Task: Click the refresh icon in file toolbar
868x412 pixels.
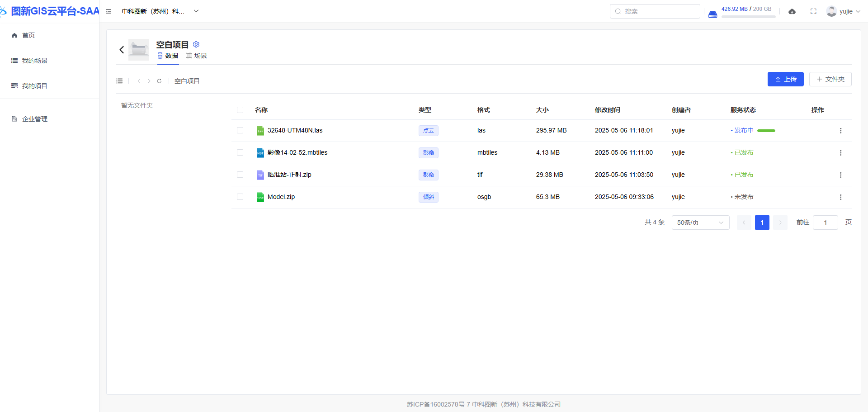Action: pos(159,81)
